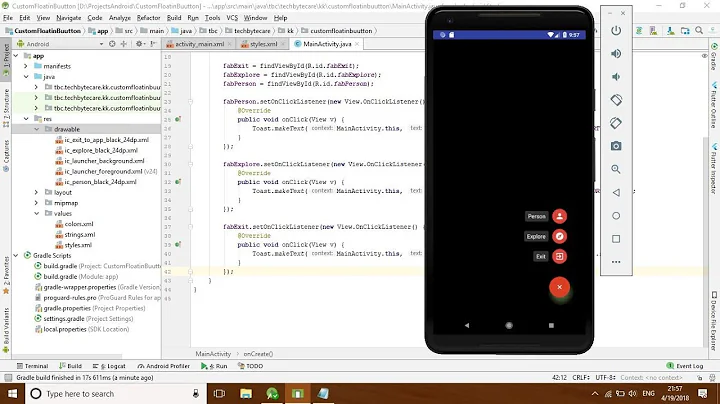
Task: Open project view settings gear
Action: coord(139,44)
